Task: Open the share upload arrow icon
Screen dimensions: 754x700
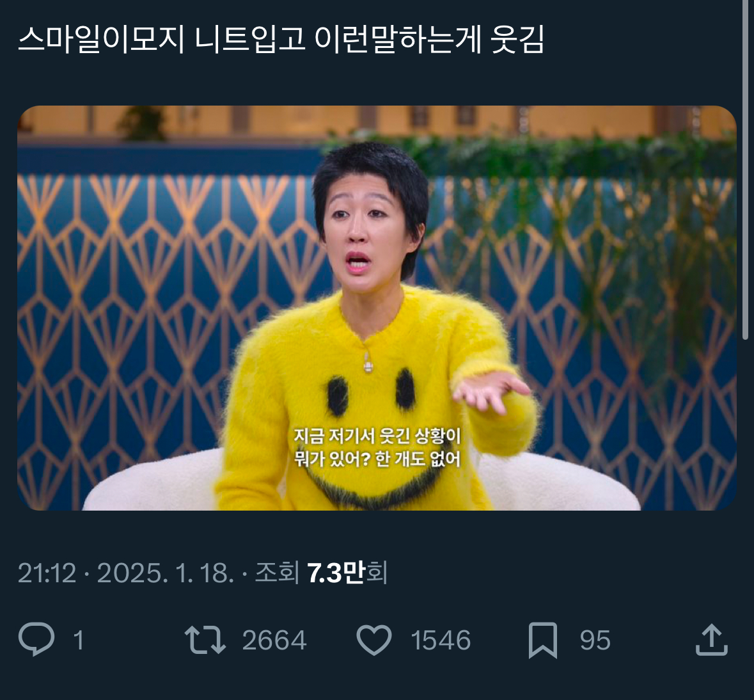Action: pos(712,640)
